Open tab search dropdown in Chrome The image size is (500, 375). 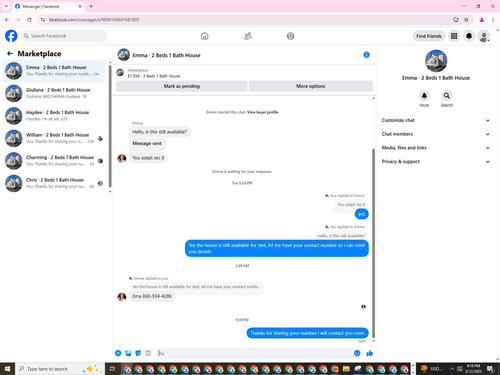[x=6, y=6]
